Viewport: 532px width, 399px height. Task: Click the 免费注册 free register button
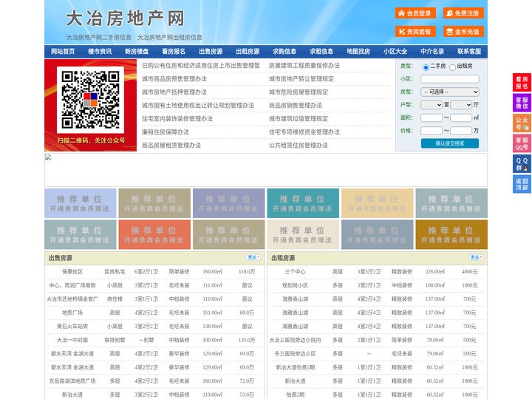pyautogui.click(x=463, y=13)
